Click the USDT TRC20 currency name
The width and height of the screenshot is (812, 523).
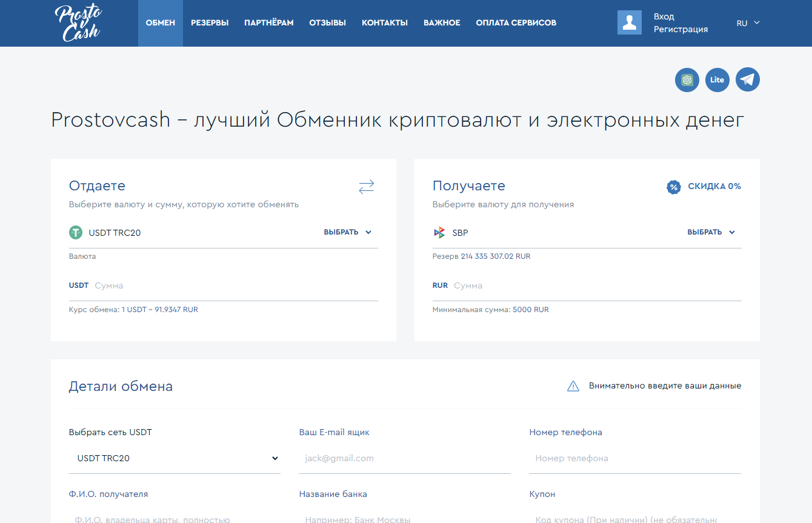pos(115,233)
